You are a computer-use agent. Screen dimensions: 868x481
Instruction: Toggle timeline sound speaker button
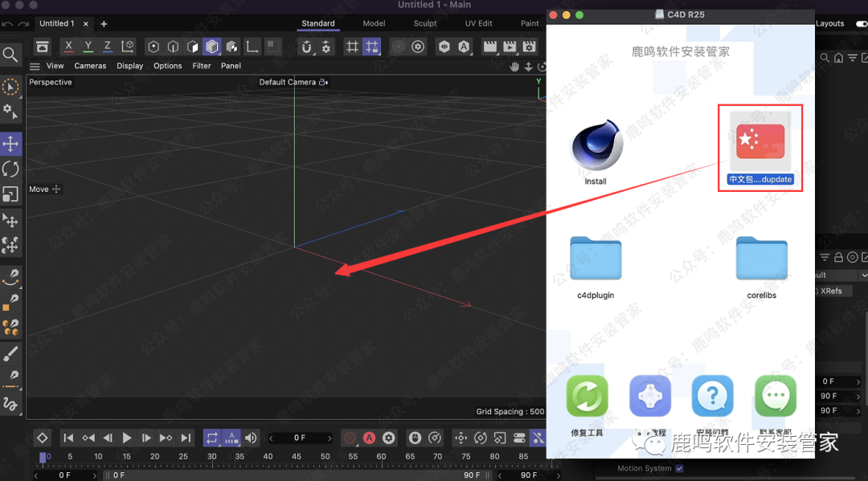click(251, 438)
